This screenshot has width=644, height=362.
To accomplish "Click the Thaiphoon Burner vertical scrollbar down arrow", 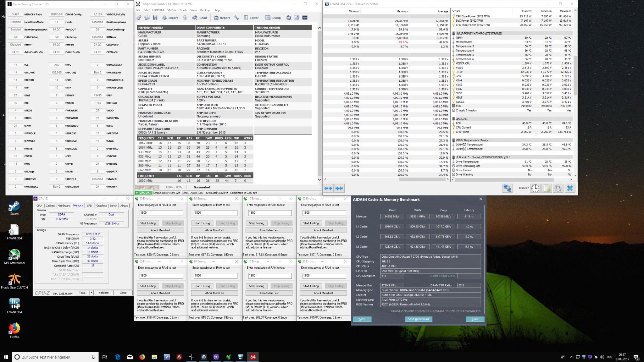I will point(319,179).
